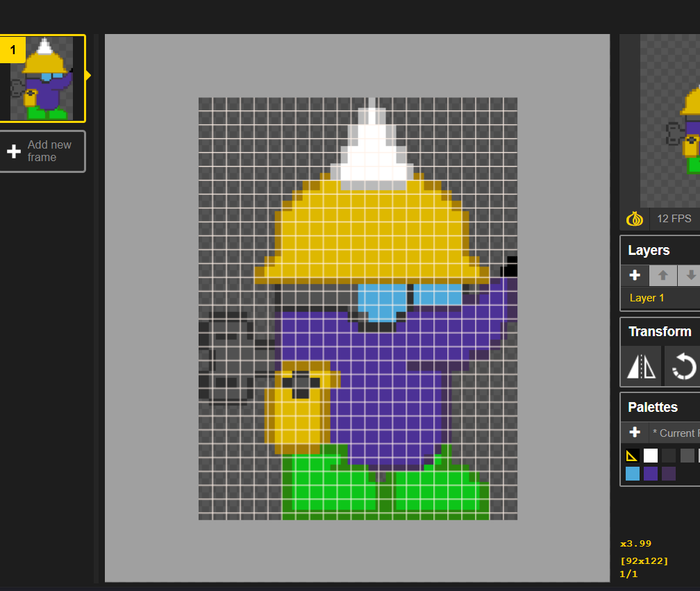The image size is (700, 591).
Task: Pick the medium gray palette swatch
Action: click(x=687, y=456)
